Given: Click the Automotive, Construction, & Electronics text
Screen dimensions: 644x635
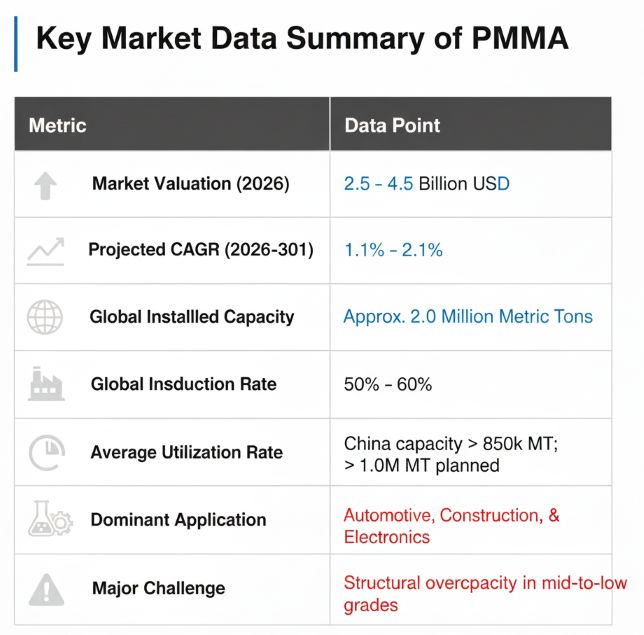Looking at the screenshot, I should pos(451,526).
